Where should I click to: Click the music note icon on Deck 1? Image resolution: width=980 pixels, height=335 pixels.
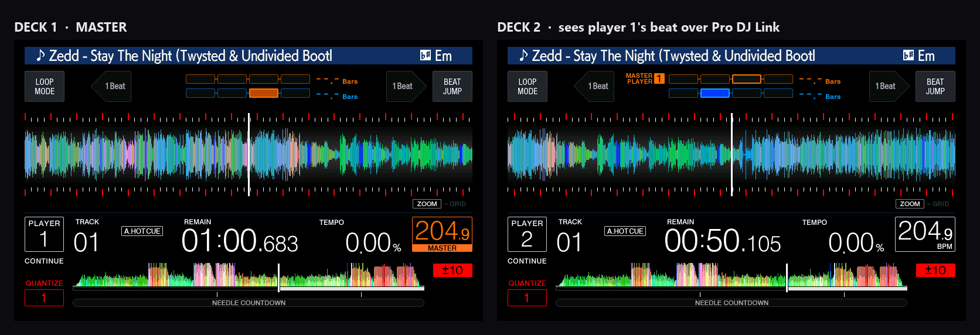[x=40, y=56]
